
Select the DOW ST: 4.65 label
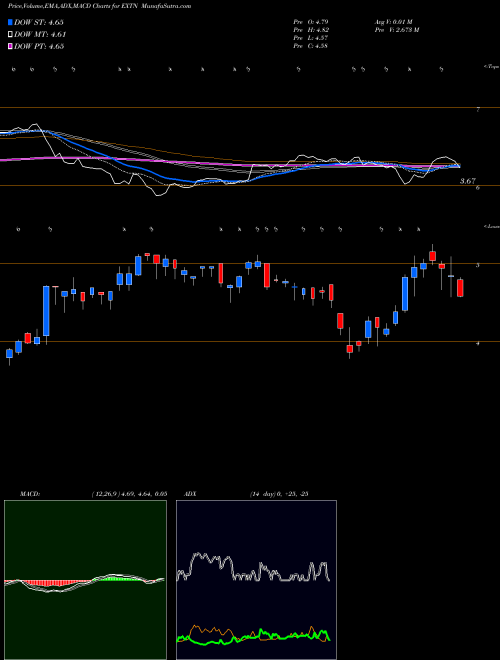coord(39,22)
